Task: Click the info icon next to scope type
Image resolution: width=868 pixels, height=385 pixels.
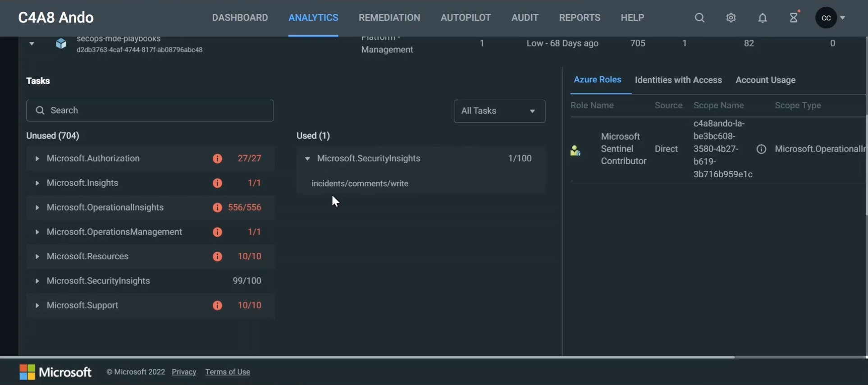Action: coord(761,149)
